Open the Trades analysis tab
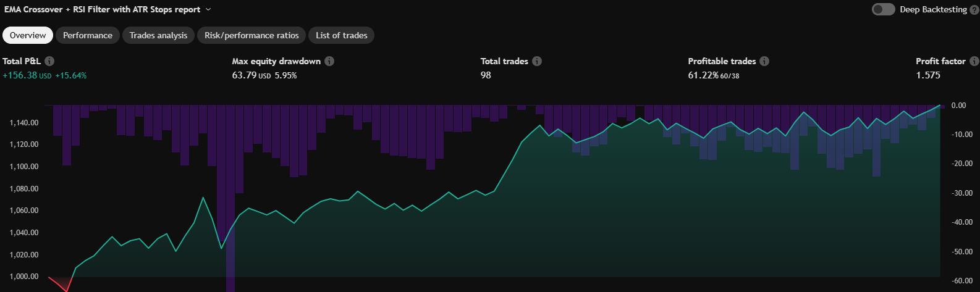980x292 pixels. [158, 35]
